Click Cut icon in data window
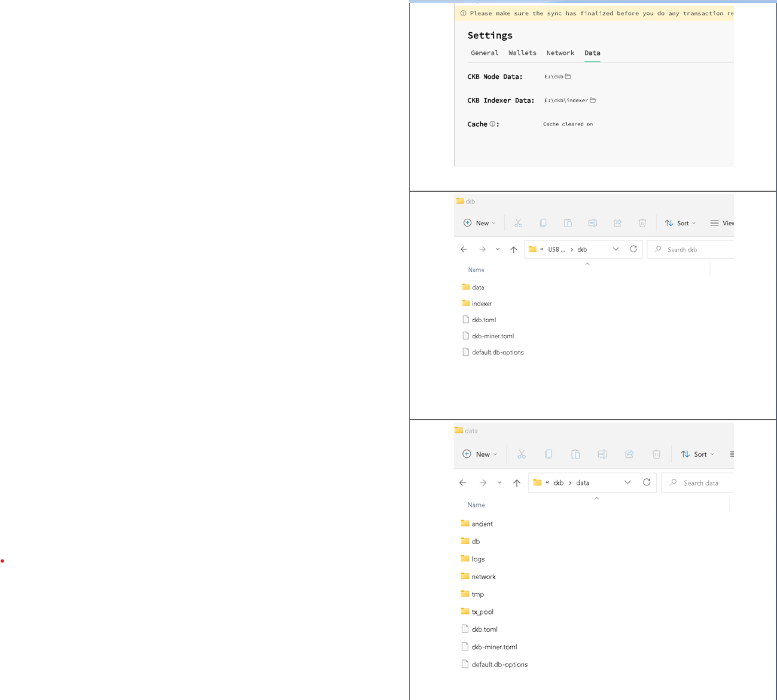The image size is (777, 700). click(x=522, y=454)
